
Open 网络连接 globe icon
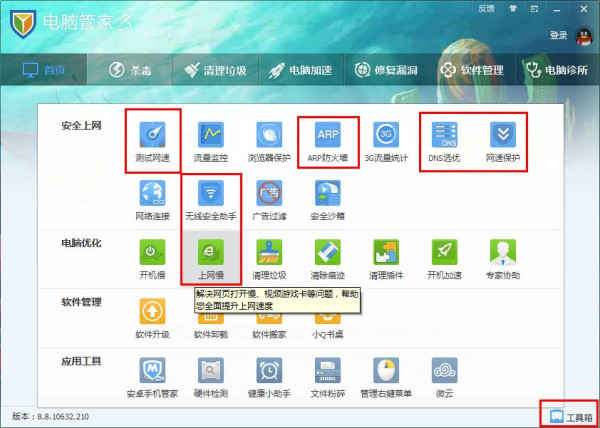[x=152, y=200]
